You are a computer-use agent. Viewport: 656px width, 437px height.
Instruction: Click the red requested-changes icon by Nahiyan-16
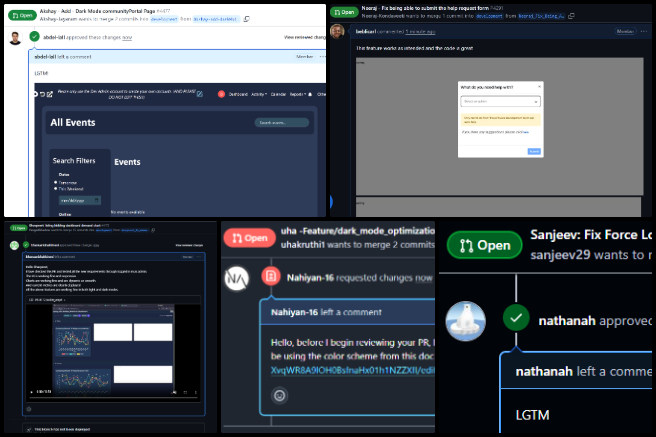pos(271,276)
